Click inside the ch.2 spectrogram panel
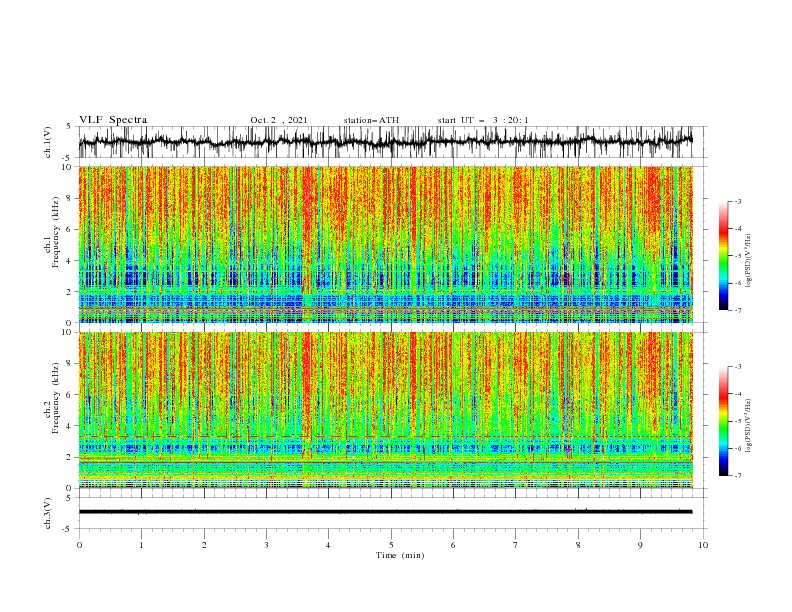Image resolution: width=792 pixels, height=612 pixels. coord(386,410)
